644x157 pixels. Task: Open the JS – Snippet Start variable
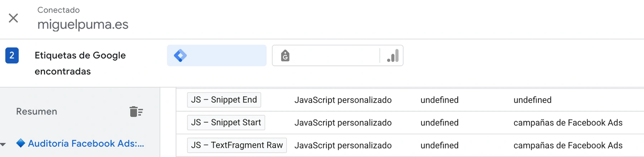[x=226, y=123]
